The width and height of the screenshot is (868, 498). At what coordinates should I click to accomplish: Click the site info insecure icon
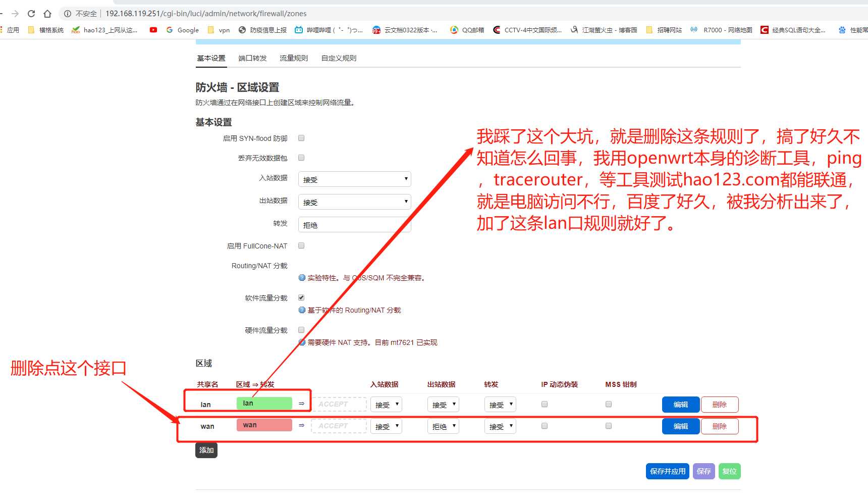pos(67,14)
